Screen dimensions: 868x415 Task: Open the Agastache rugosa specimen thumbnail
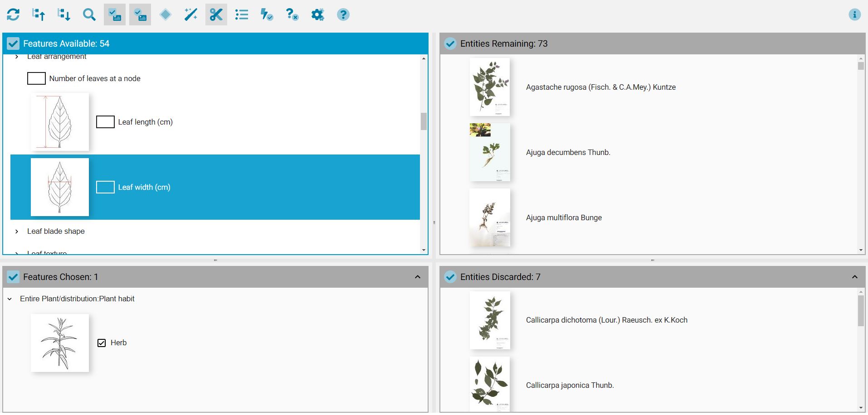490,87
